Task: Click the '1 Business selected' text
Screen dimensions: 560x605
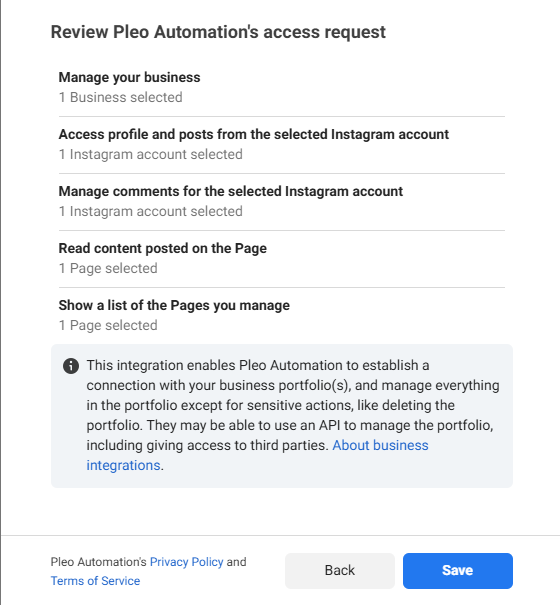Action: pyautogui.click(x=120, y=97)
